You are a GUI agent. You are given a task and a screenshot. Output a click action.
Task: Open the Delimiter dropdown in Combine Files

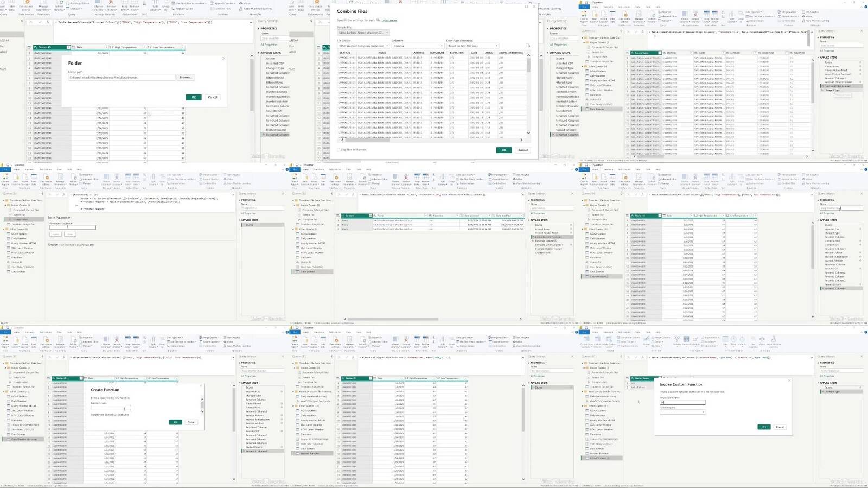pos(418,46)
